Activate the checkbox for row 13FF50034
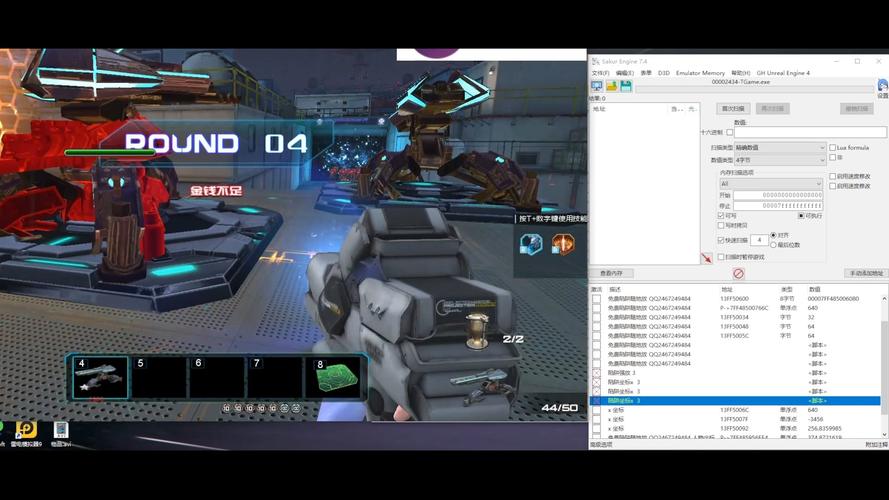Image resolution: width=889 pixels, height=500 pixels. coord(596,317)
